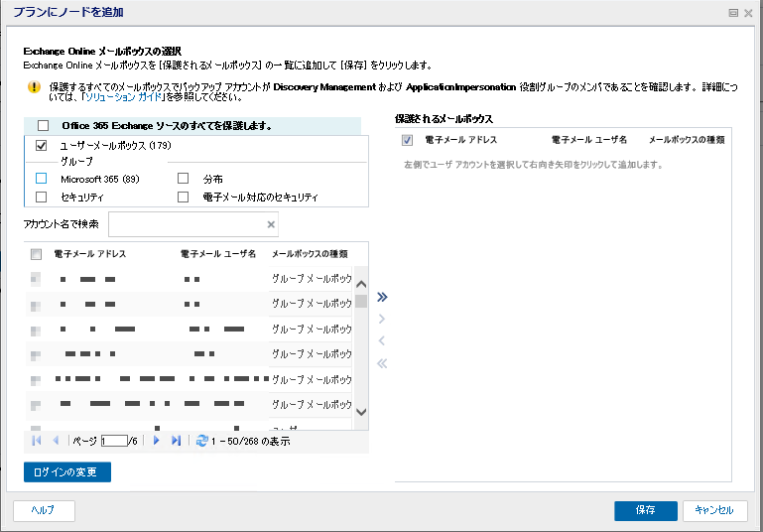
Task: Toggle select-all checkbox in left mailbox list header
Action: (x=36, y=254)
